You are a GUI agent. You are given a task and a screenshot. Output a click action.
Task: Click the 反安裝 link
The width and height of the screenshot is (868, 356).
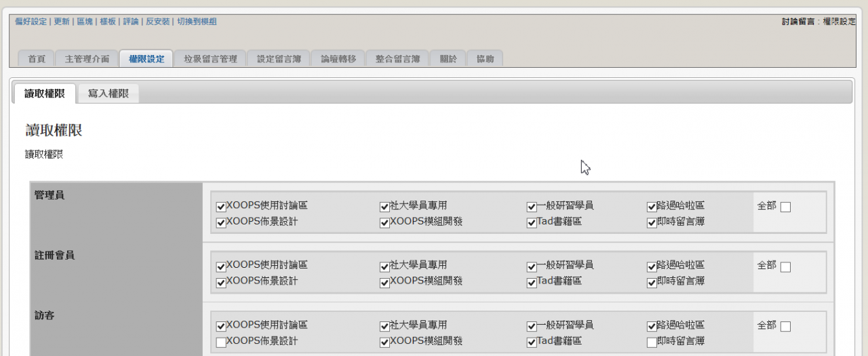coord(157,22)
